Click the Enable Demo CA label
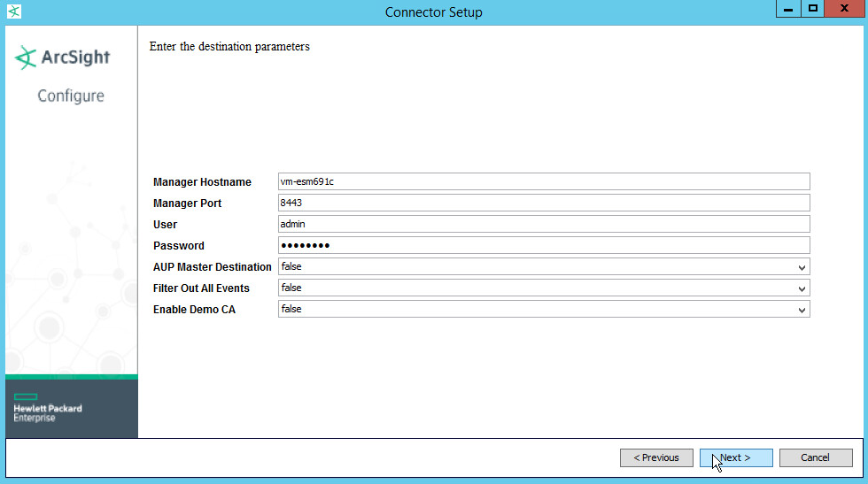Image resolution: width=868 pixels, height=484 pixels. point(194,309)
